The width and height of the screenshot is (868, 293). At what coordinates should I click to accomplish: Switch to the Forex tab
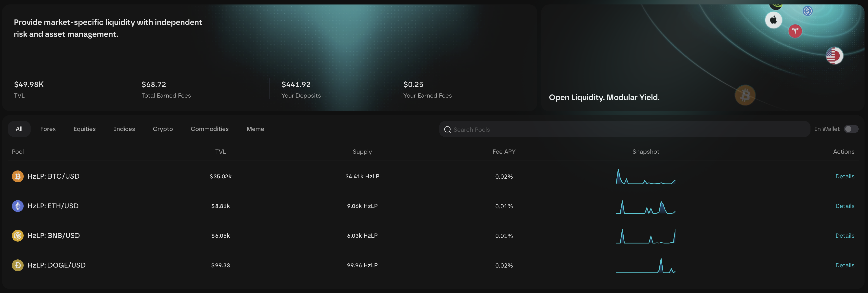[x=48, y=129]
